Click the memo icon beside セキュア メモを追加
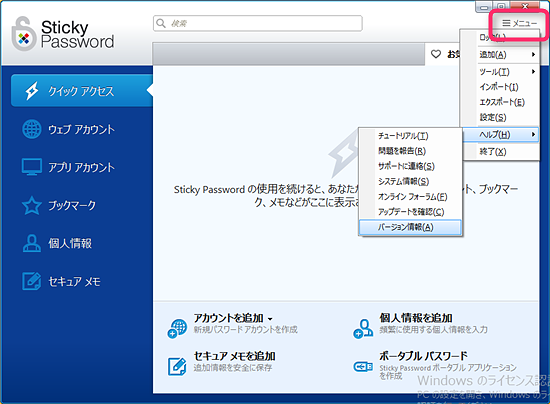 [x=177, y=366]
